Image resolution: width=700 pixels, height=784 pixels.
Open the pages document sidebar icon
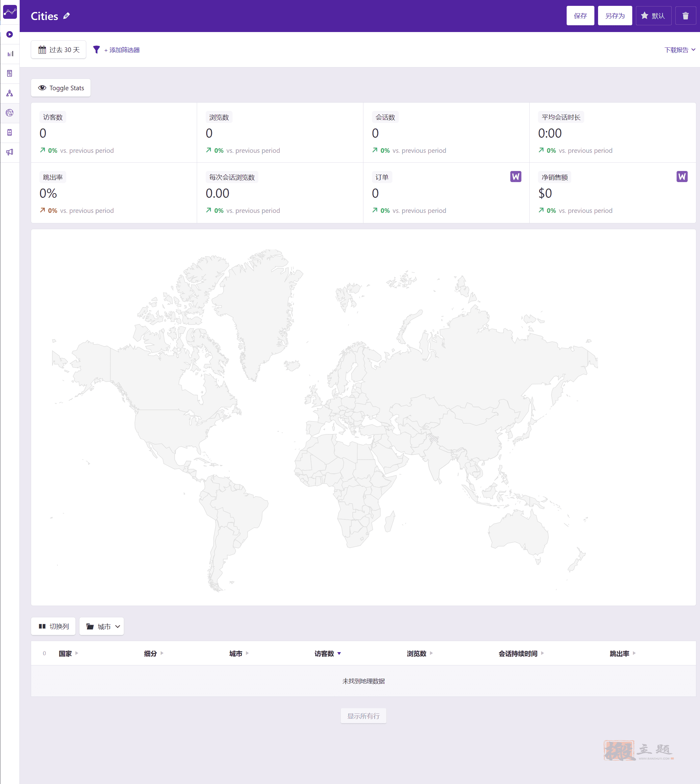point(10,74)
